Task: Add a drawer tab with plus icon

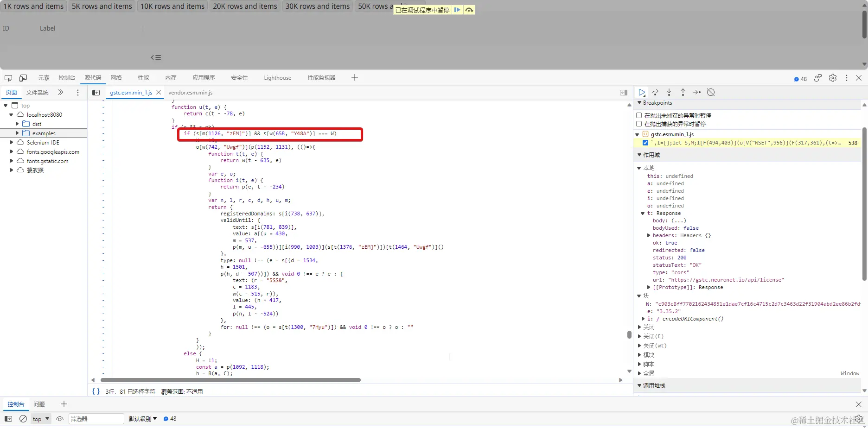Action: click(64, 404)
